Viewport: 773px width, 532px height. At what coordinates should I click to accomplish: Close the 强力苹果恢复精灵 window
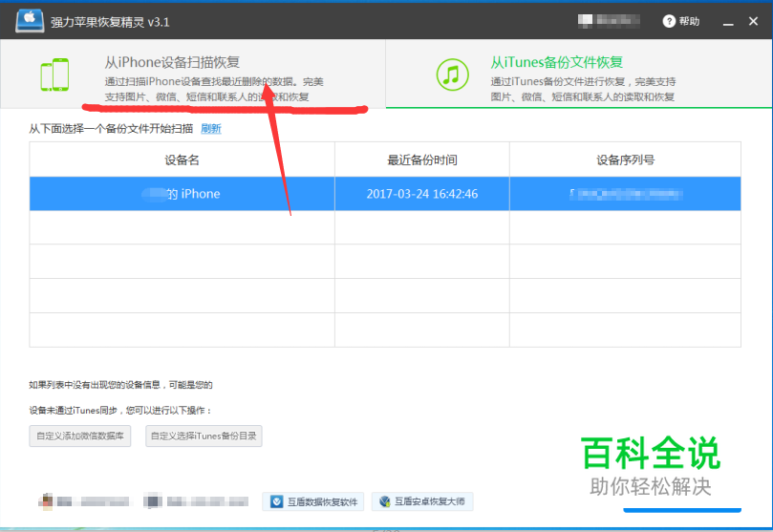(753, 21)
